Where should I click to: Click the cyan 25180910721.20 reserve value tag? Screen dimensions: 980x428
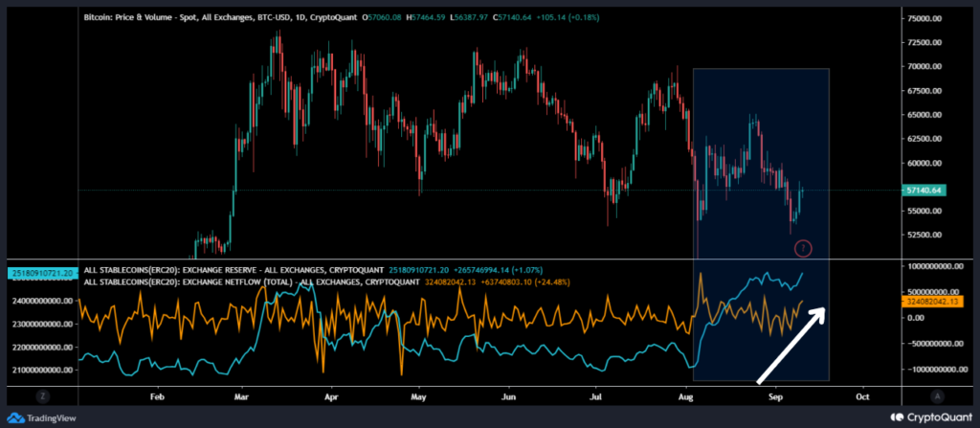(41, 273)
